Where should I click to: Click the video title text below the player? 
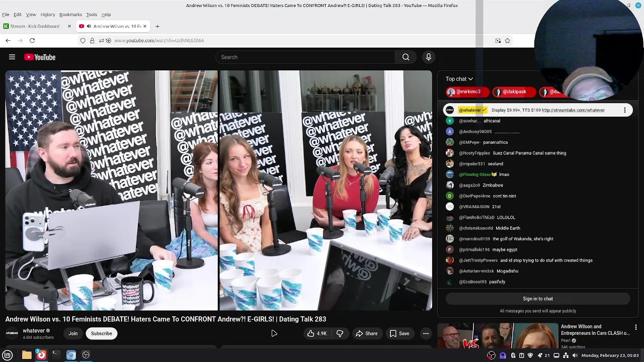click(x=166, y=319)
